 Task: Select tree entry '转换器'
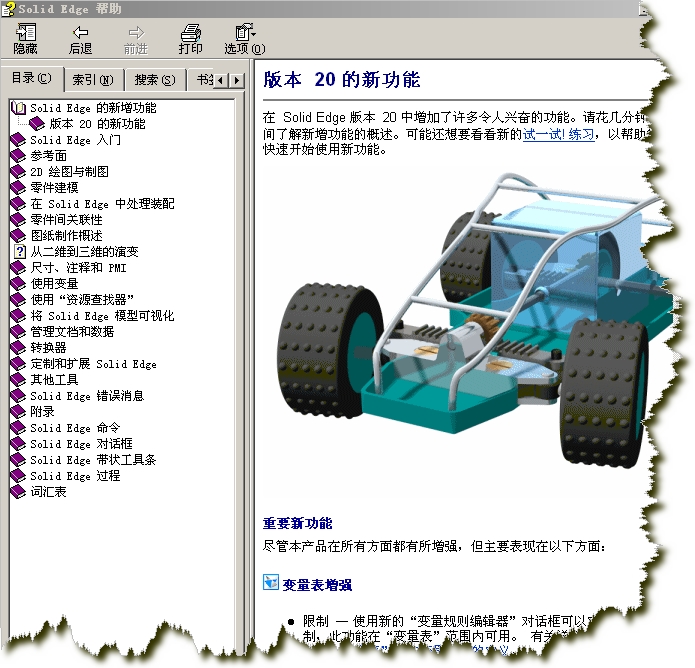coord(49,348)
